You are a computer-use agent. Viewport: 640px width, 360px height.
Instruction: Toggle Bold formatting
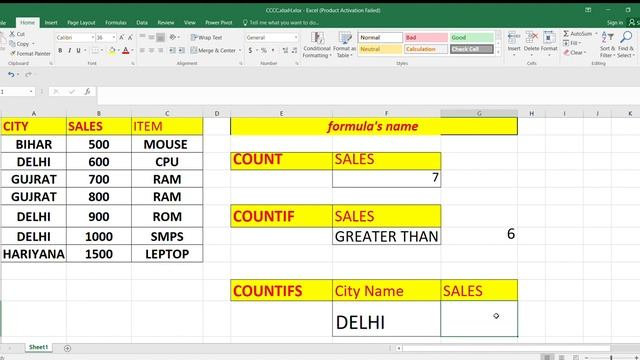(60, 51)
